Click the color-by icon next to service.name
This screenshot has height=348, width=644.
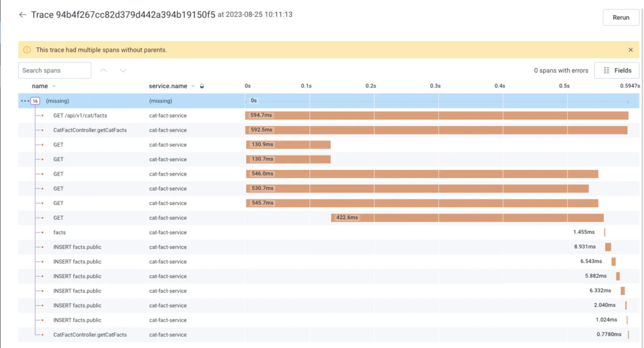pos(202,86)
